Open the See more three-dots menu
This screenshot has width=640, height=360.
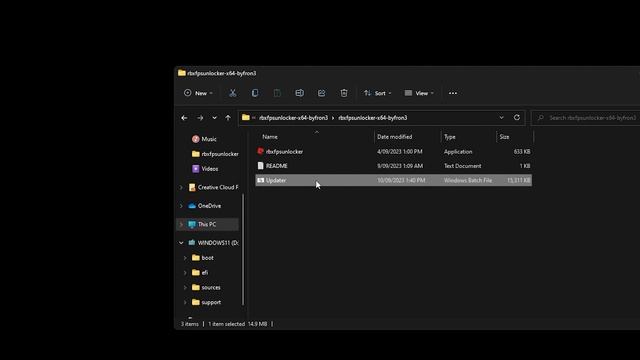coord(453,93)
